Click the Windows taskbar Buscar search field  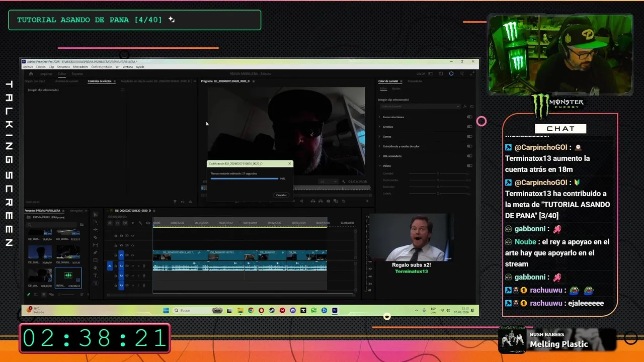pos(198,310)
